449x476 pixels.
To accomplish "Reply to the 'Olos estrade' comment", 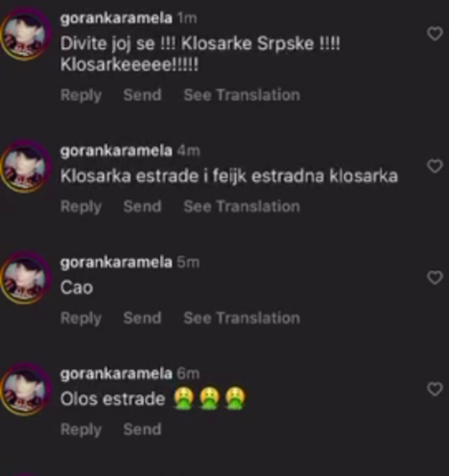I will pos(81,430).
